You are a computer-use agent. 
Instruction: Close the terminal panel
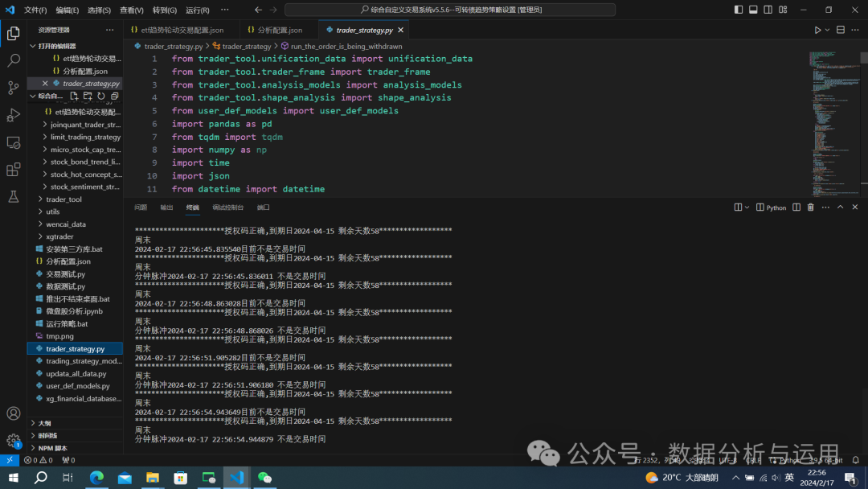point(854,208)
